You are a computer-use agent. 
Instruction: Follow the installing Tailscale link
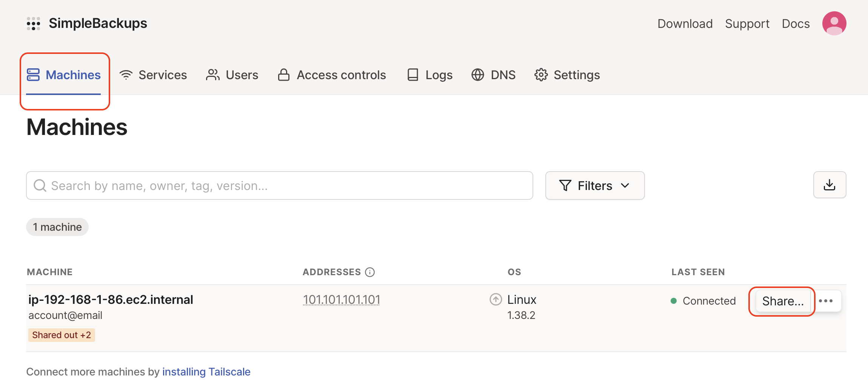pos(206,372)
